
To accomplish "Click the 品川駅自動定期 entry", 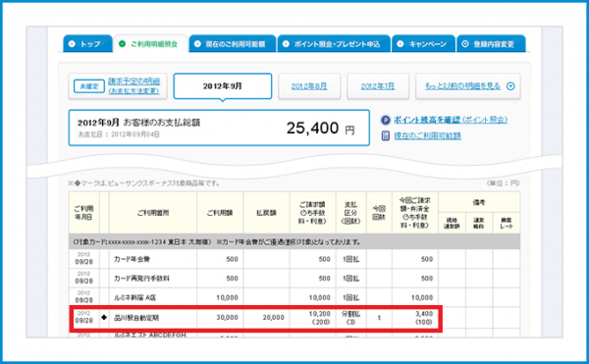I will click(x=136, y=318).
